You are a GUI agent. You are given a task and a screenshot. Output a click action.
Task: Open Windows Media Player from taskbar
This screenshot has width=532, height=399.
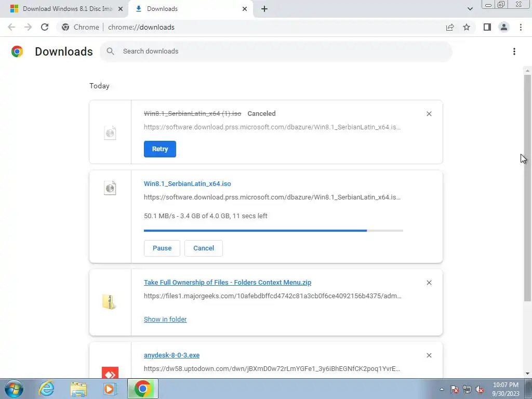[x=110, y=389]
